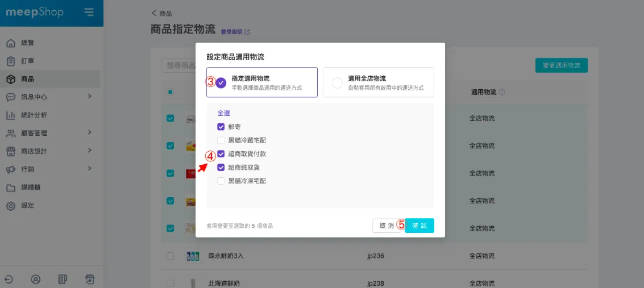Screen dimensions: 644x288
Task: Click the folder icon beside 媒體櫃
Action: pos(11,188)
